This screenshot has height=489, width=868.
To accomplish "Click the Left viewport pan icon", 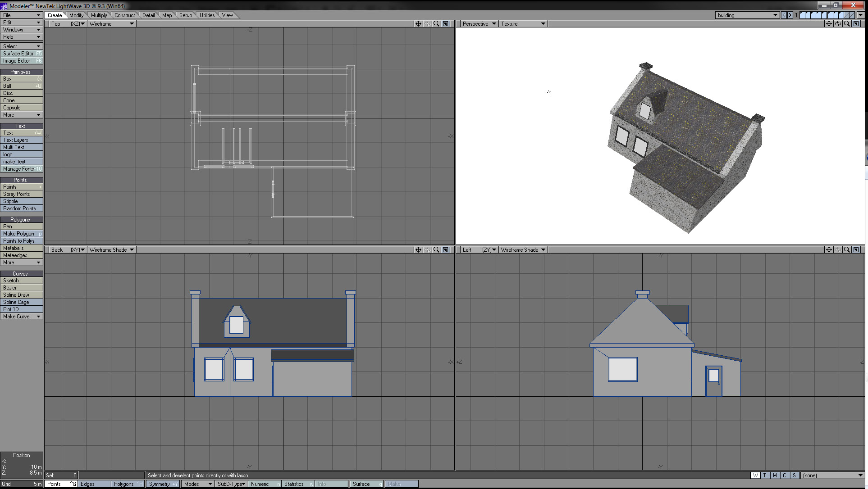I will click(x=829, y=250).
